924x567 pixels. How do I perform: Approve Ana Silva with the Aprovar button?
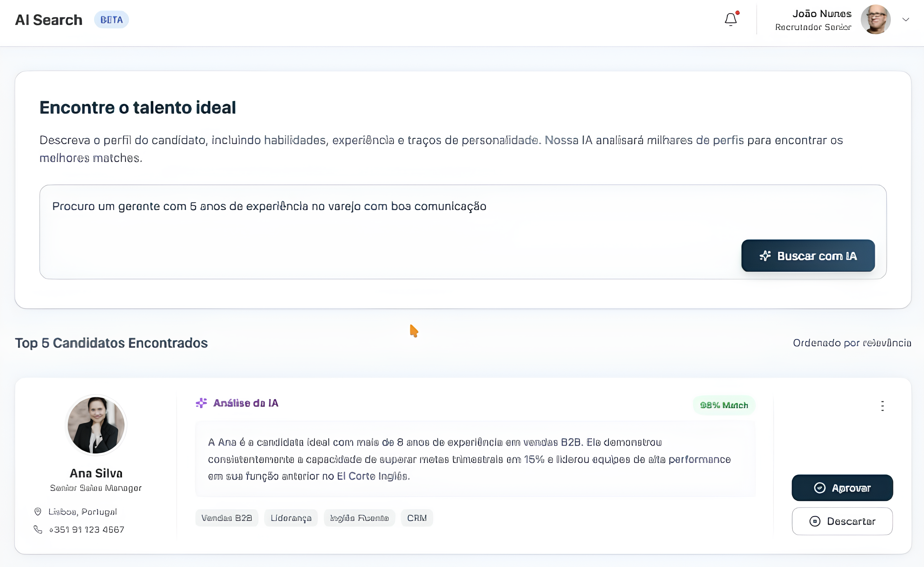tap(842, 488)
